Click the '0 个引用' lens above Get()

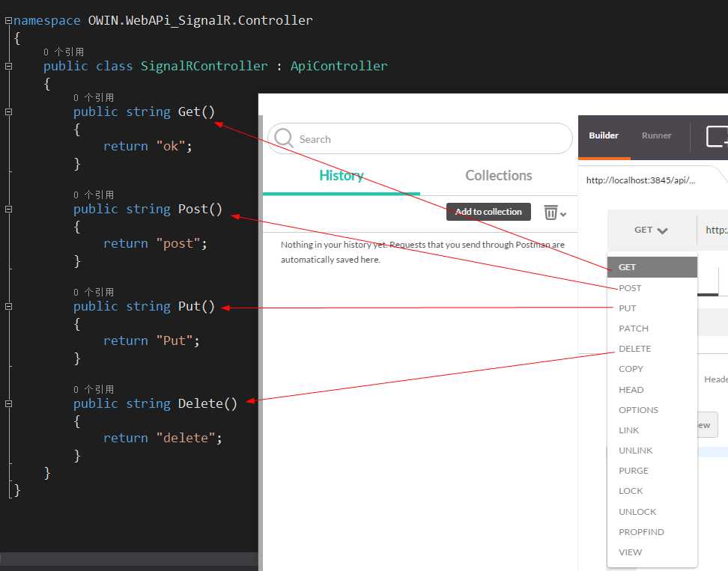(x=94, y=98)
